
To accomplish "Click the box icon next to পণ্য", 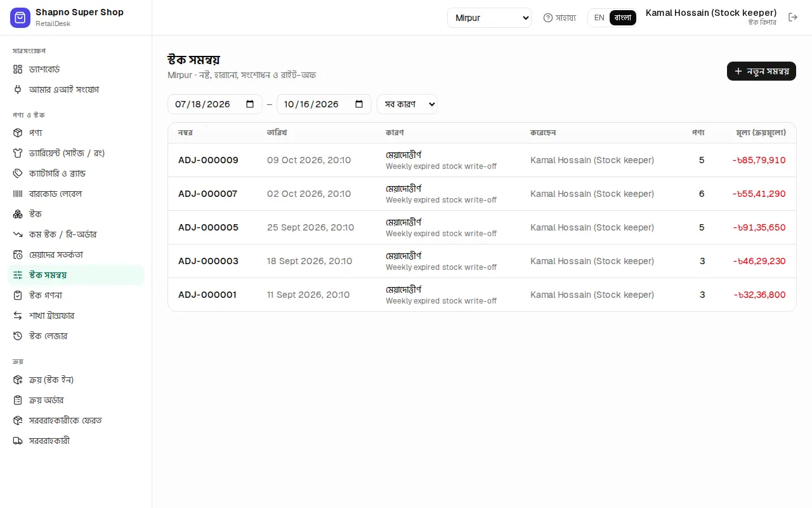I will (18, 133).
